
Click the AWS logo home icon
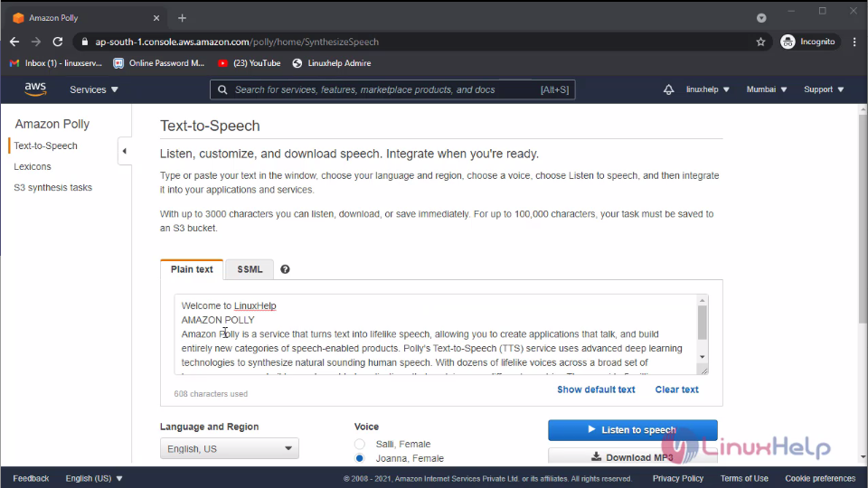point(35,89)
